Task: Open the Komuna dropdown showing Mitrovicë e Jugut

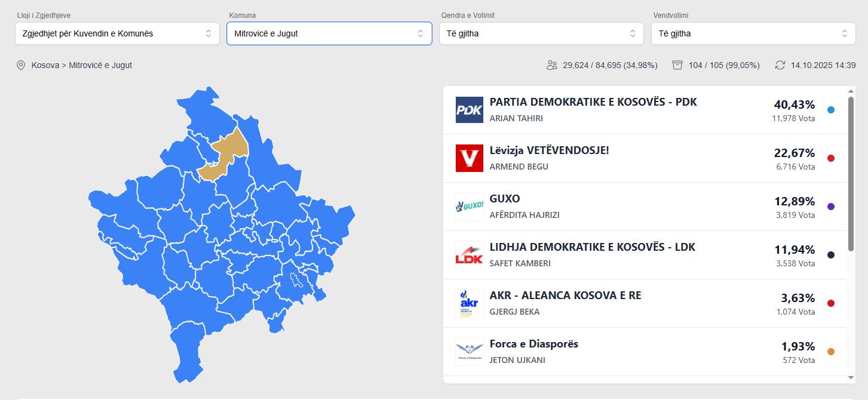Action: pos(329,33)
